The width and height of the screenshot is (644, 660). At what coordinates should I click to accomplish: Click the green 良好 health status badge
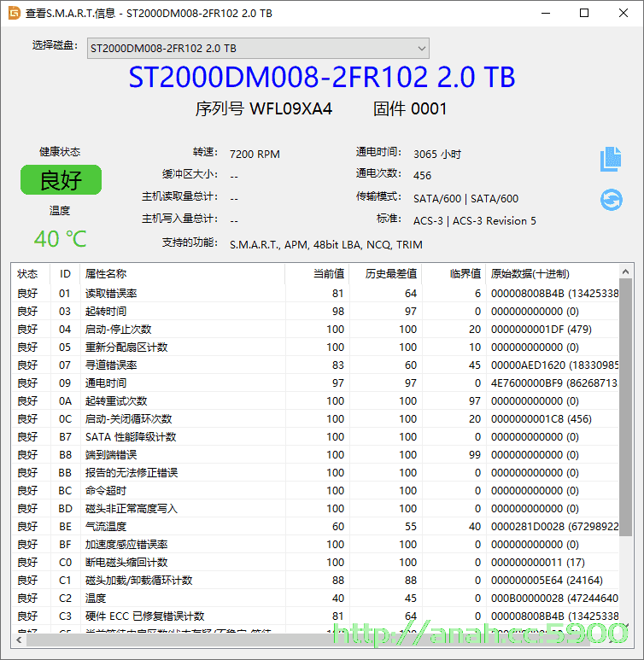click(x=61, y=180)
